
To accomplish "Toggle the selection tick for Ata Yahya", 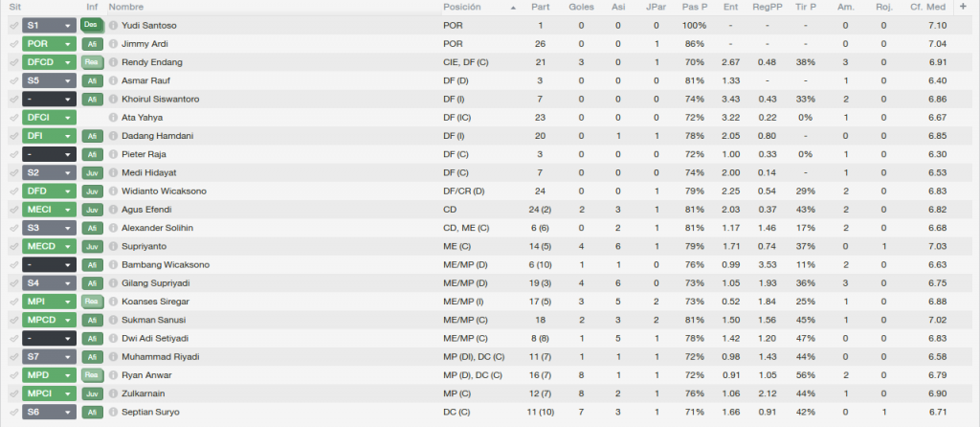I will coord(13,118).
